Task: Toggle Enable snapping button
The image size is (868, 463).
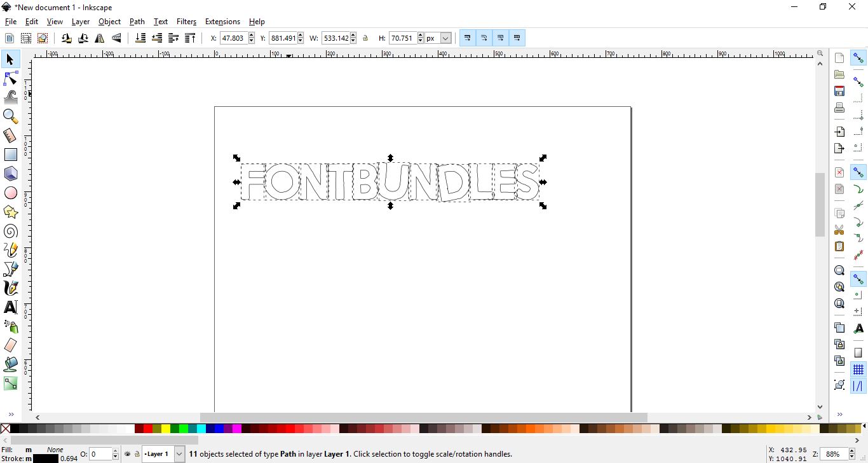Action: [x=858, y=58]
